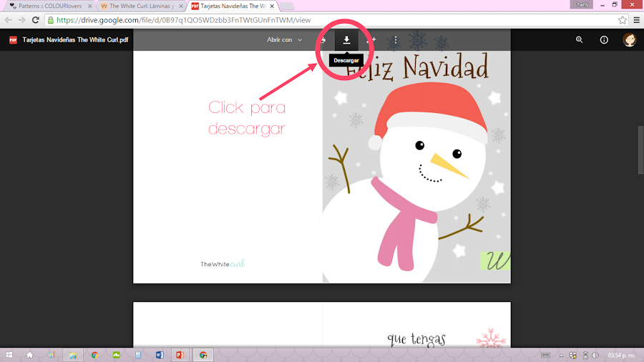
Task: Click the touch keyboard icon in the tray
Action: point(545,356)
